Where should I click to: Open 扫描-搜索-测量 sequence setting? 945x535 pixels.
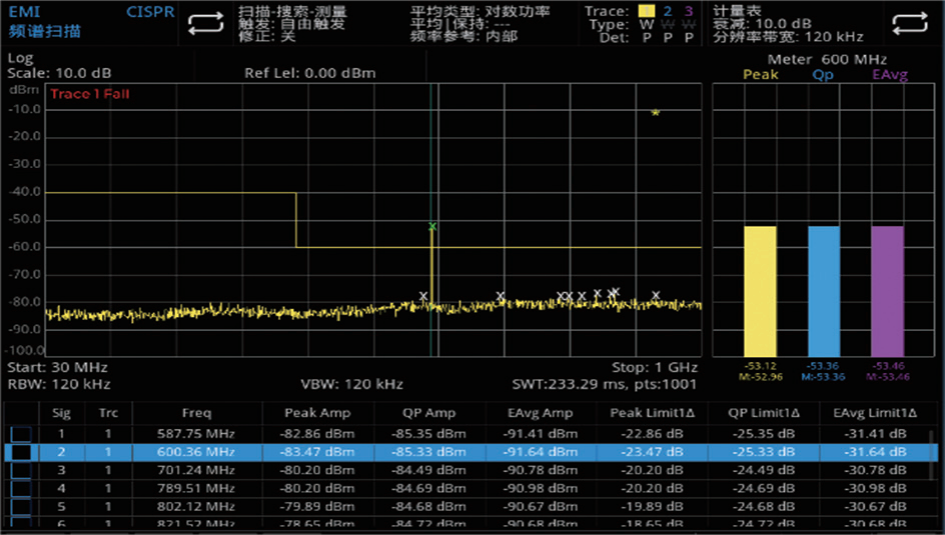point(292,11)
